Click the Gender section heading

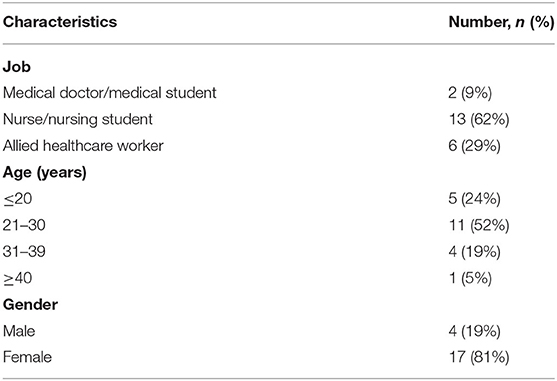coord(30,305)
